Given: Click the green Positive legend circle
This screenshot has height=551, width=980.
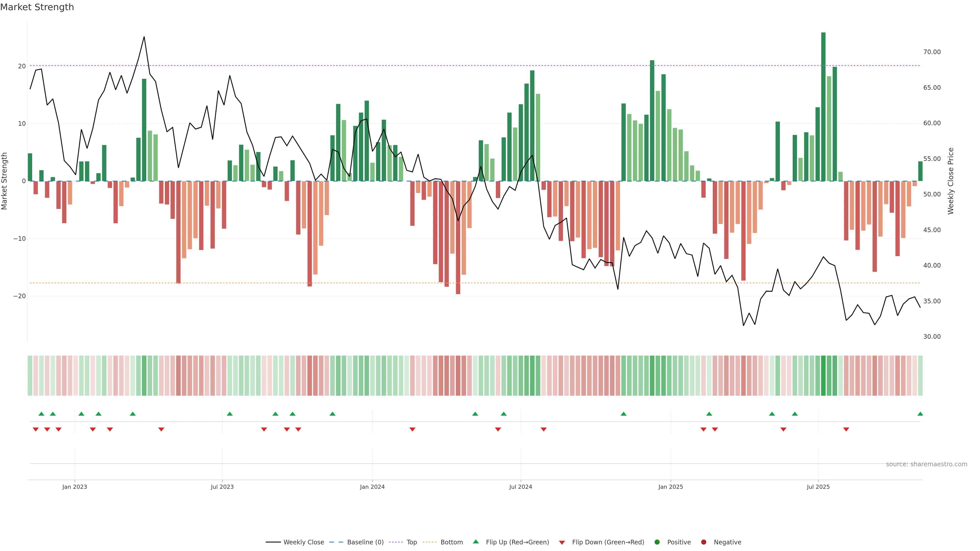Looking at the screenshot, I should click(x=657, y=542).
